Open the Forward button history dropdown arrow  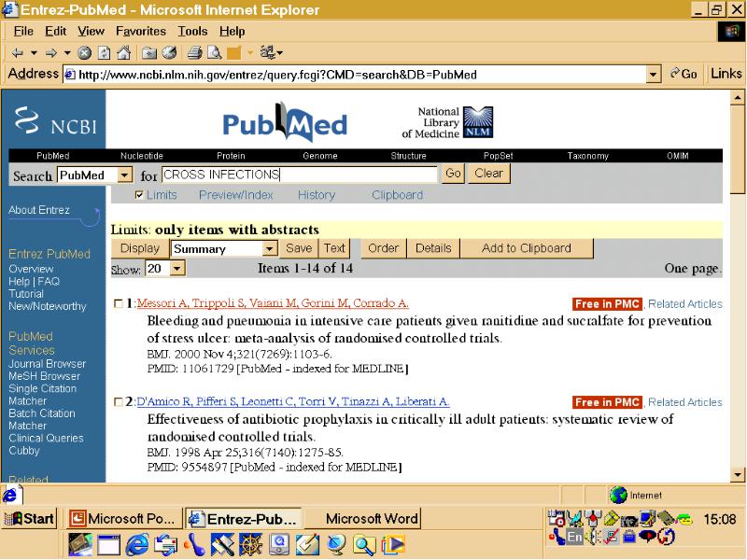pyautogui.click(x=67, y=52)
